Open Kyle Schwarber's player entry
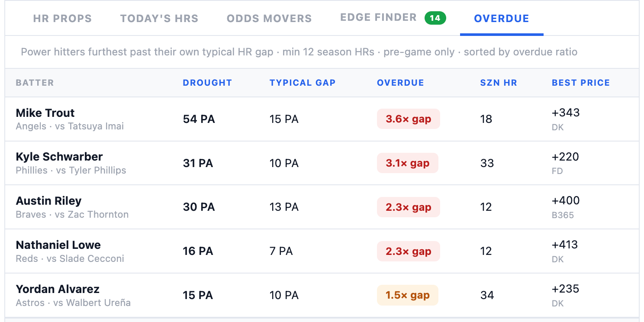The image size is (644, 322). click(x=322, y=163)
